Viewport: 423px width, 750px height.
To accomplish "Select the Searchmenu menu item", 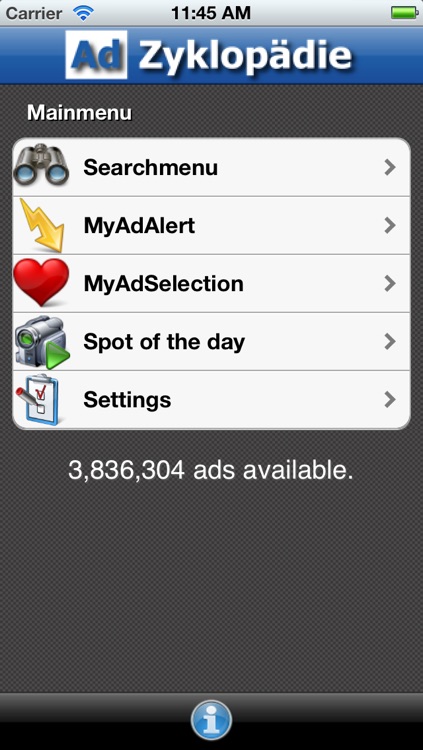I will [211, 167].
